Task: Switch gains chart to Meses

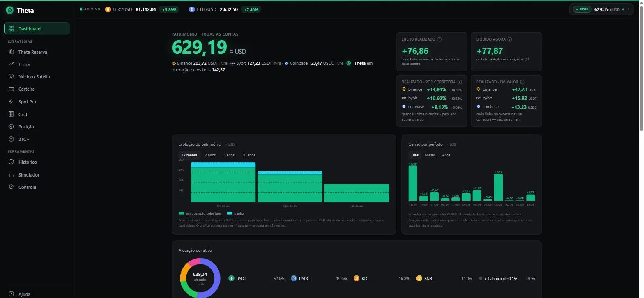Action: [430, 155]
